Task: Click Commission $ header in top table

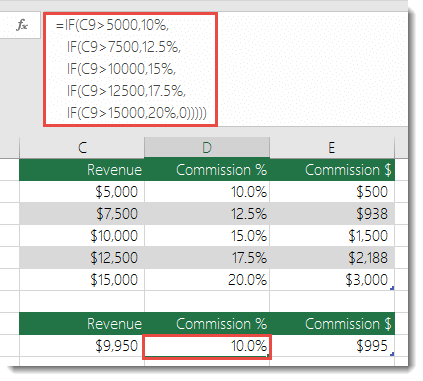Action: pyautogui.click(x=332, y=170)
